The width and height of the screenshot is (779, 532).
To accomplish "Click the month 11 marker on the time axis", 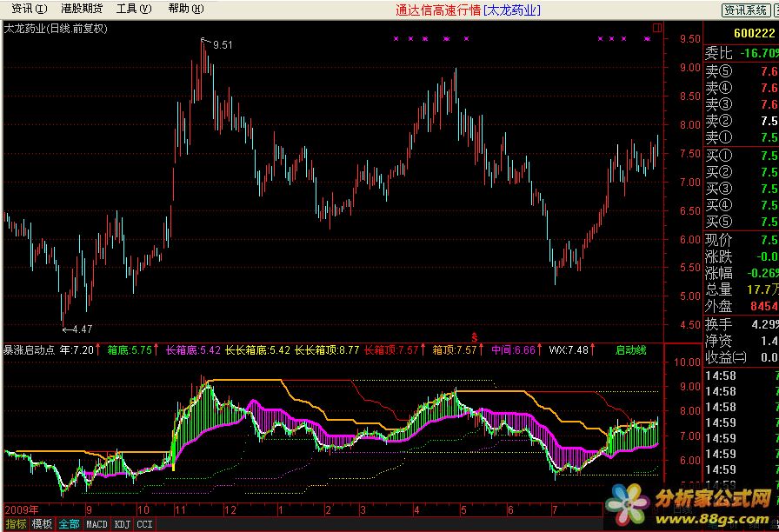I will pos(180,510).
